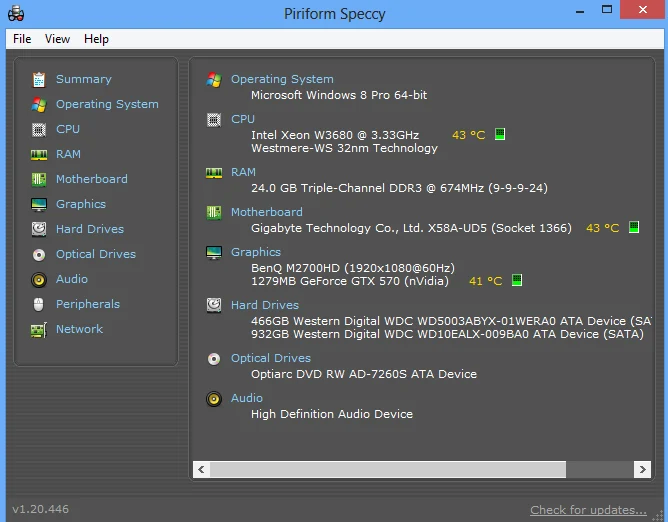Screen dimensions: 668x522
Task: Click the GPU temperature 41 °C reading
Action: (x=486, y=281)
